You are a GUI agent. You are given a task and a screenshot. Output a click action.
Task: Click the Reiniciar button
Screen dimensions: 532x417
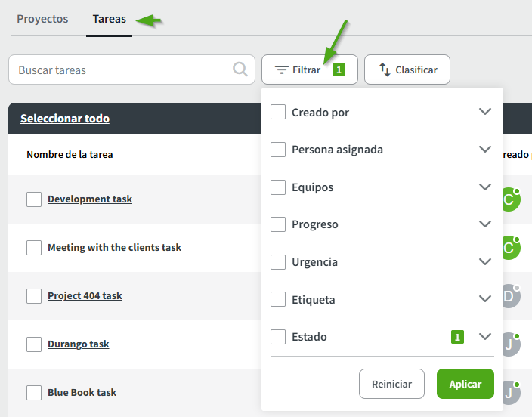391,384
